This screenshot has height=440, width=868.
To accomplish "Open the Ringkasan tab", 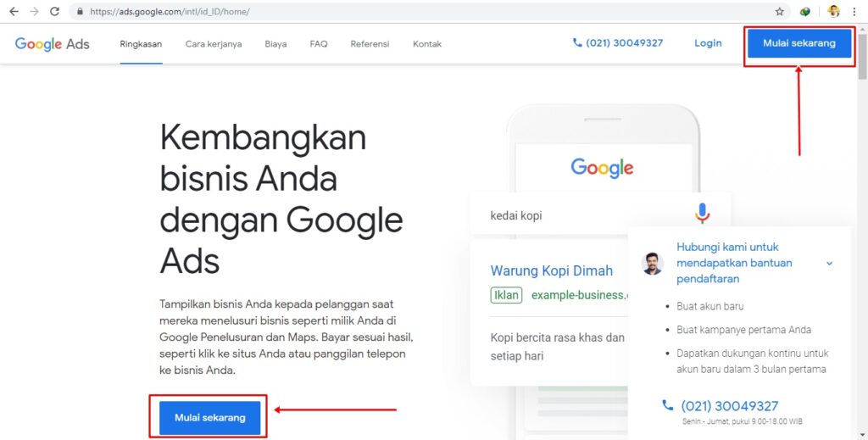I will (x=141, y=44).
